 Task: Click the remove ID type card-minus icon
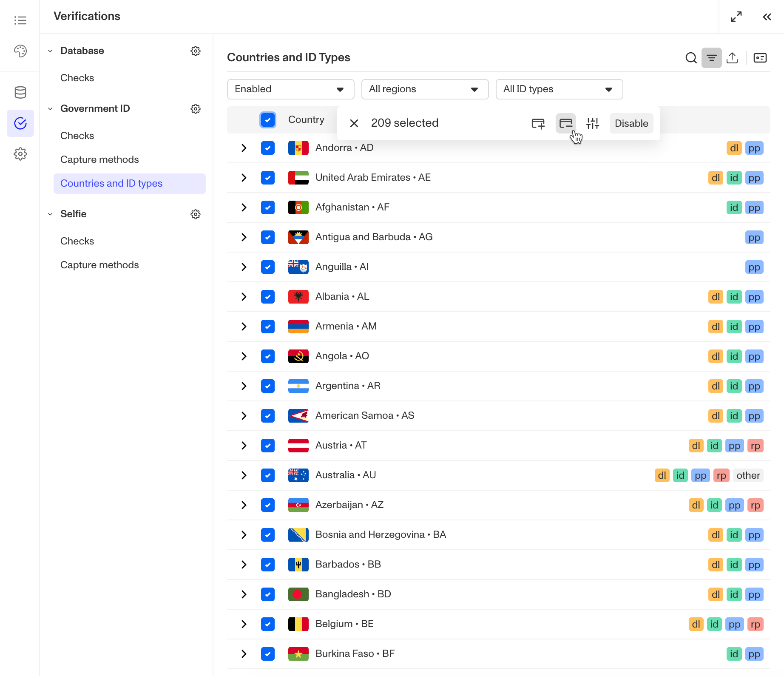tap(566, 123)
